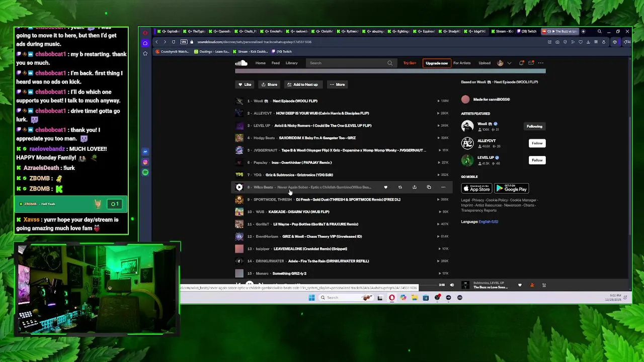Open the Upload page link
644x362 pixels.
(x=485, y=63)
